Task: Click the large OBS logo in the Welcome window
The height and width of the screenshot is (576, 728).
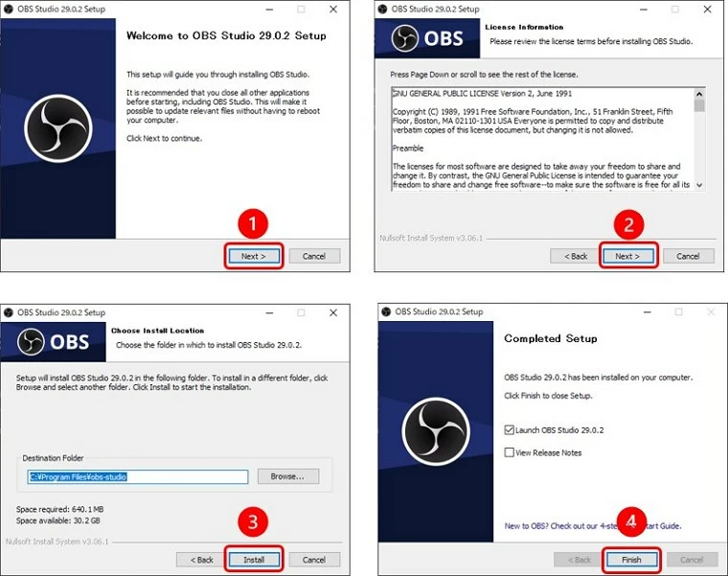Action: point(58,128)
